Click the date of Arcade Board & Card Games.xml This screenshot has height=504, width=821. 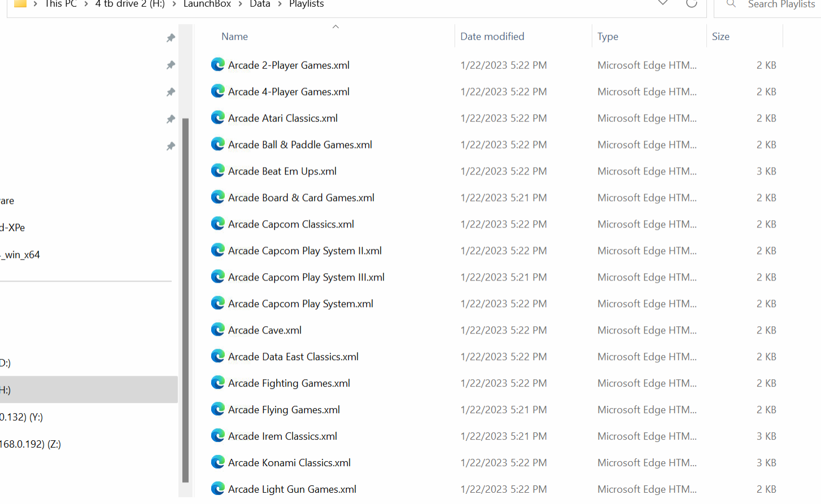coord(504,198)
